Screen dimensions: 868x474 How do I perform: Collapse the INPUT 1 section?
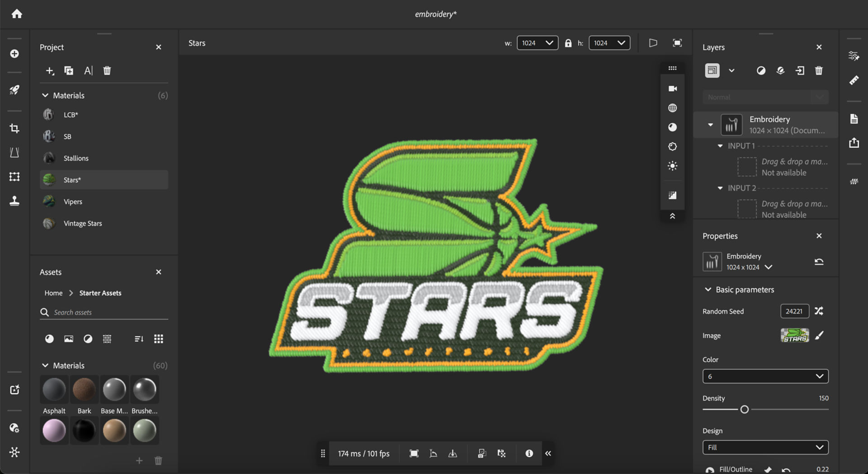click(720, 146)
